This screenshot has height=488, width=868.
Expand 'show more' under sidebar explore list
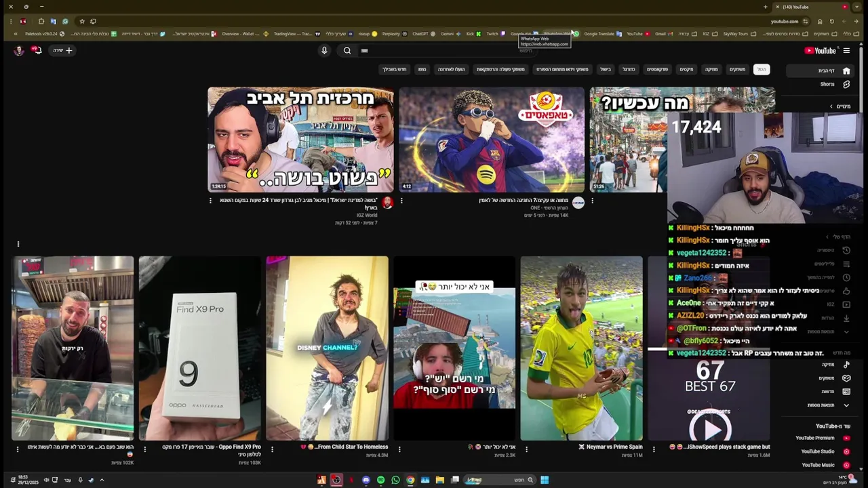pyautogui.click(x=829, y=405)
